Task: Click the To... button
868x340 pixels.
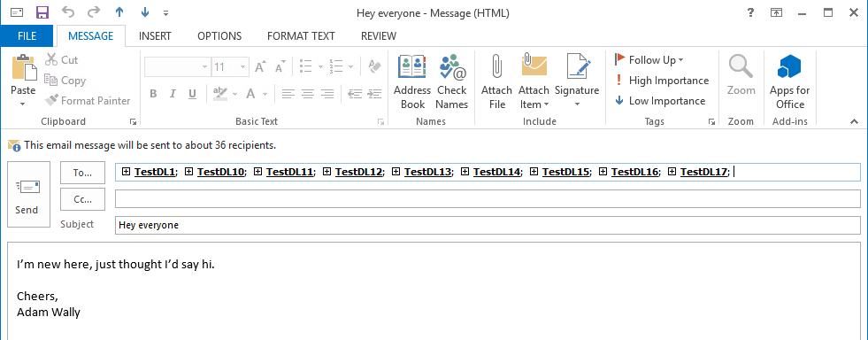Action: click(x=82, y=173)
